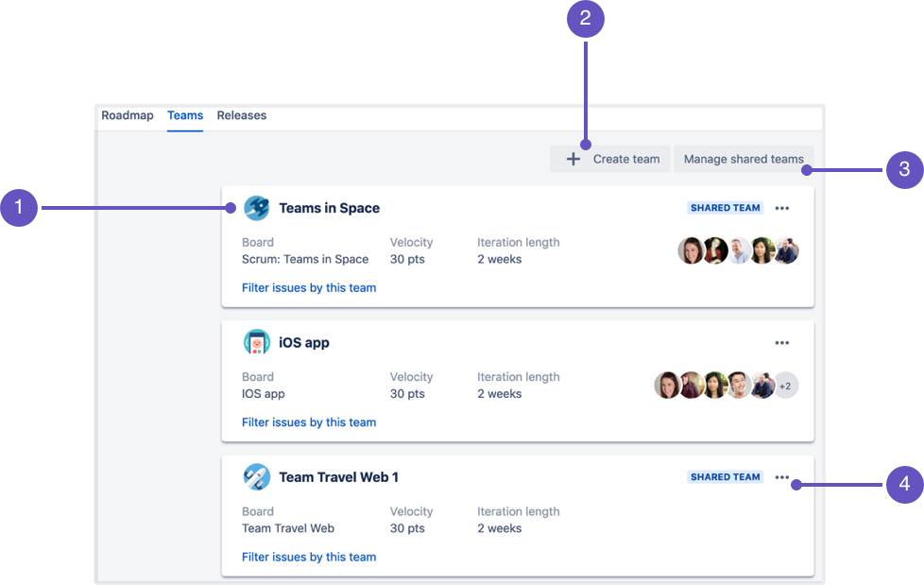
Task: Switch to the Releases tab
Action: pos(242,115)
